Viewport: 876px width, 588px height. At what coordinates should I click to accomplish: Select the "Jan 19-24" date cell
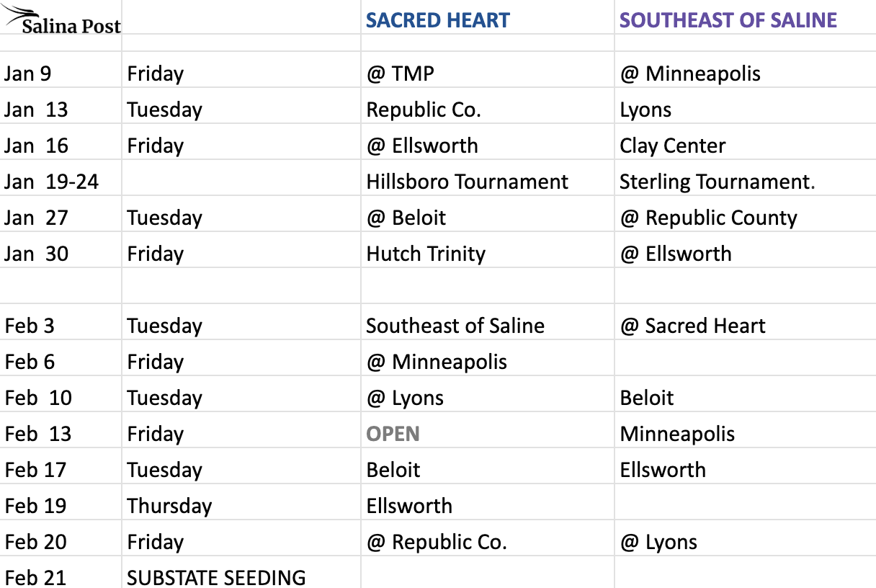click(x=51, y=182)
